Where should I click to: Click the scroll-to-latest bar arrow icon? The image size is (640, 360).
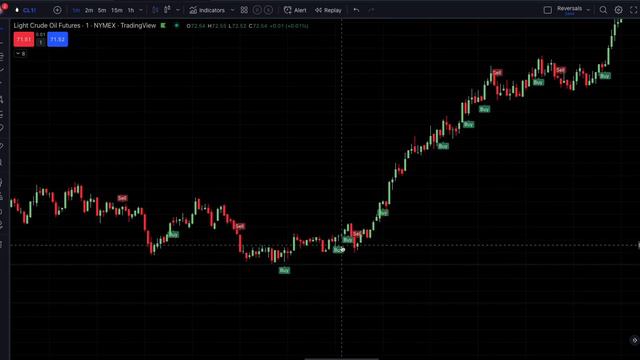pos(634,340)
